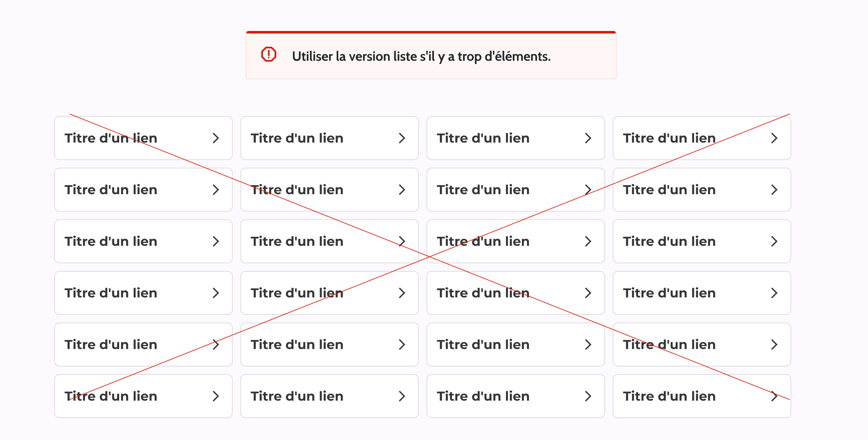The width and height of the screenshot is (868, 440).
Task: Click the chevron arrow in the third row, first card
Action: click(216, 241)
